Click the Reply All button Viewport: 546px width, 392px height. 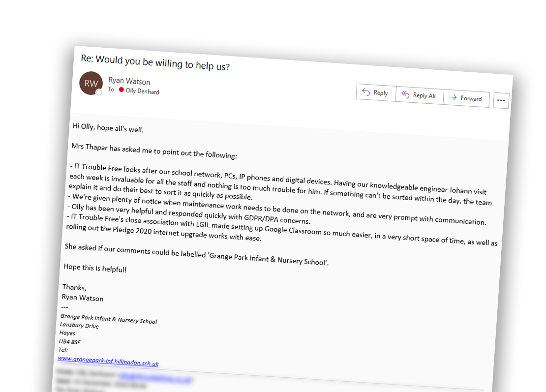[x=420, y=95]
